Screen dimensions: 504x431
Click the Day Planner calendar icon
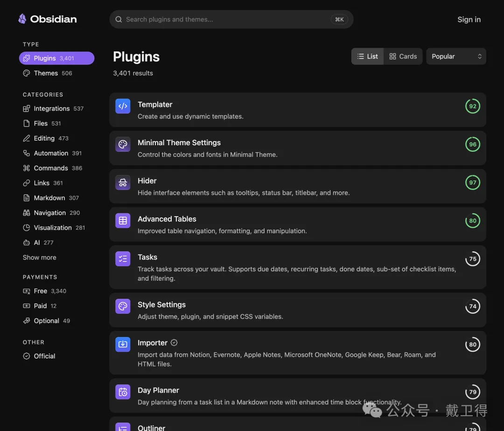point(123,392)
